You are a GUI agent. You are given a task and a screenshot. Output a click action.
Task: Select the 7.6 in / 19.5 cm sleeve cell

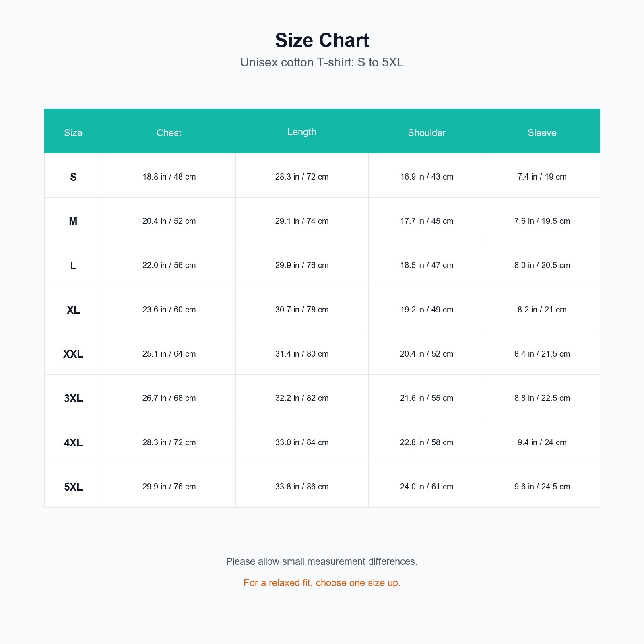(542, 221)
